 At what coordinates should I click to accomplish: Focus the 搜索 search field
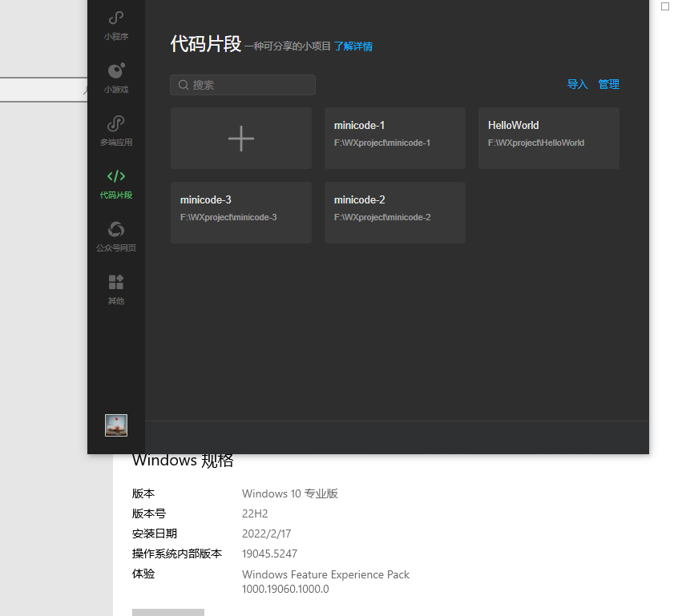point(243,85)
